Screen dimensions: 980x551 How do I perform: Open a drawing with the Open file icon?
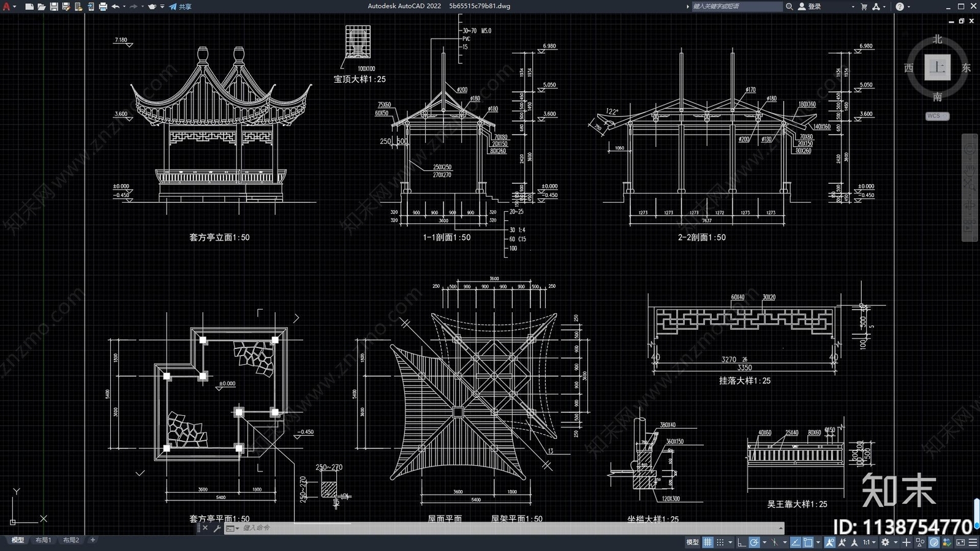(x=40, y=6)
